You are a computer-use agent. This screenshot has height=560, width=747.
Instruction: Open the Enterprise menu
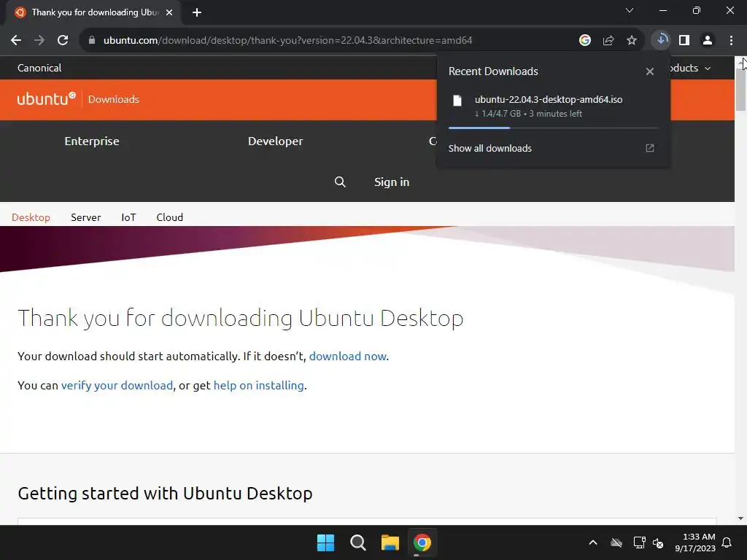tap(91, 141)
